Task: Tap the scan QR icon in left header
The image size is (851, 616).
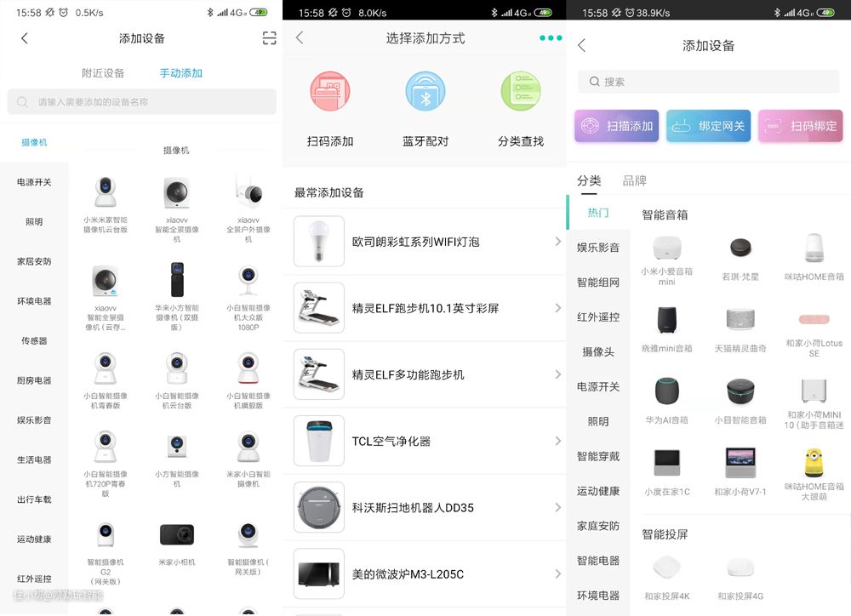Action: pyautogui.click(x=269, y=38)
